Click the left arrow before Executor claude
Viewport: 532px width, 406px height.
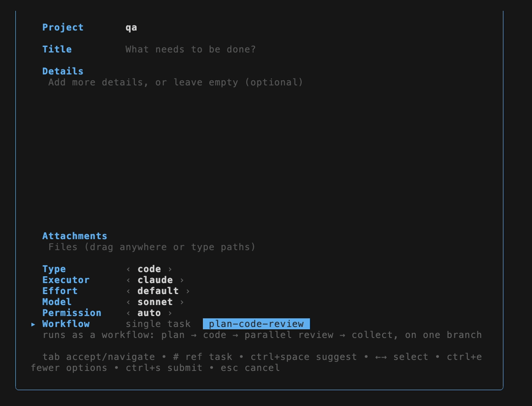(x=128, y=281)
